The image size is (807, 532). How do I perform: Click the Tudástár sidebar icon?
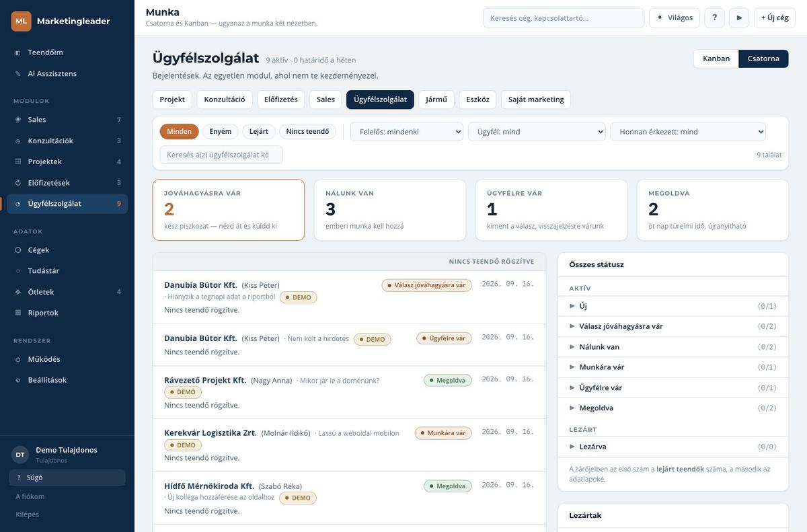18,271
